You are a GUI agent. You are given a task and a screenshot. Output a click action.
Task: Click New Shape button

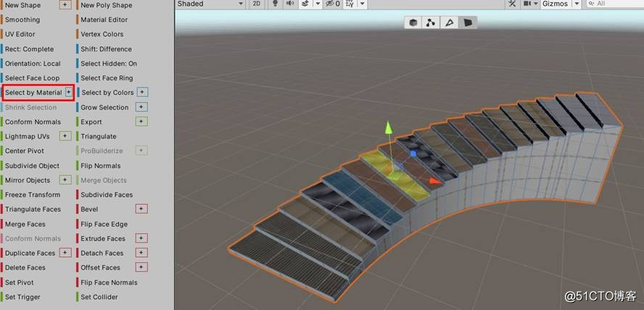tap(22, 5)
